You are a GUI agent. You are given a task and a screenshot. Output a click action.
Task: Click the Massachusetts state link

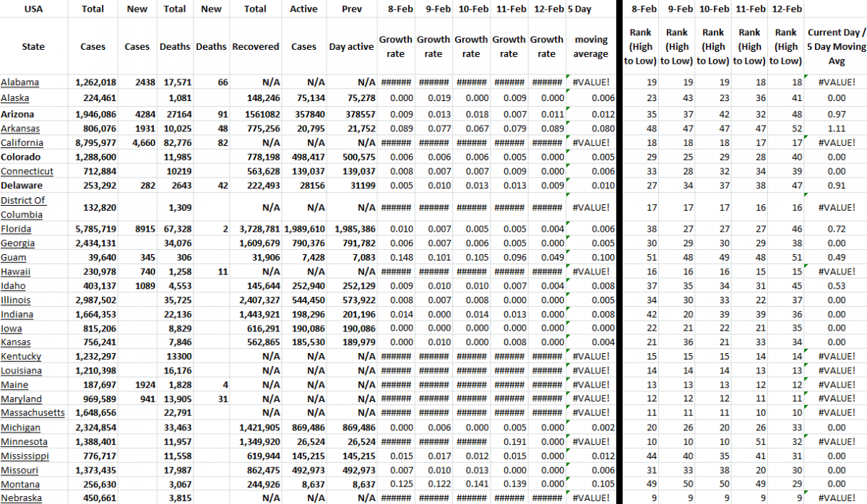click(33, 413)
